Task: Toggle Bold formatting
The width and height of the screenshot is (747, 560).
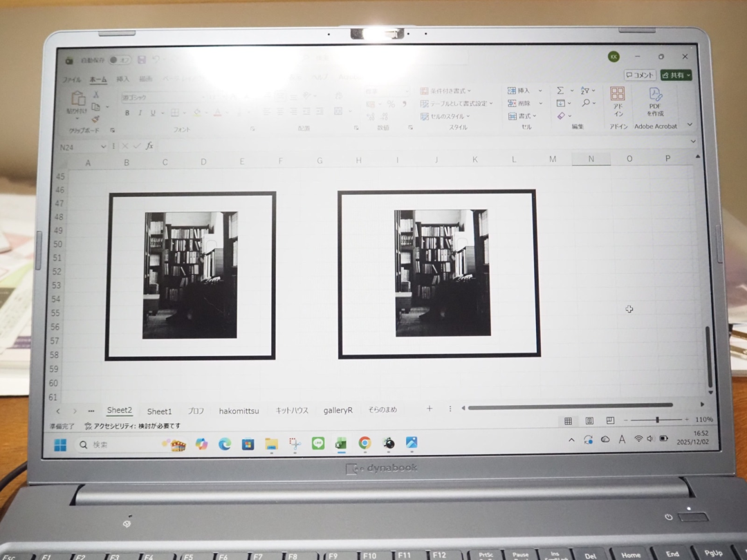Action: pyautogui.click(x=127, y=113)
